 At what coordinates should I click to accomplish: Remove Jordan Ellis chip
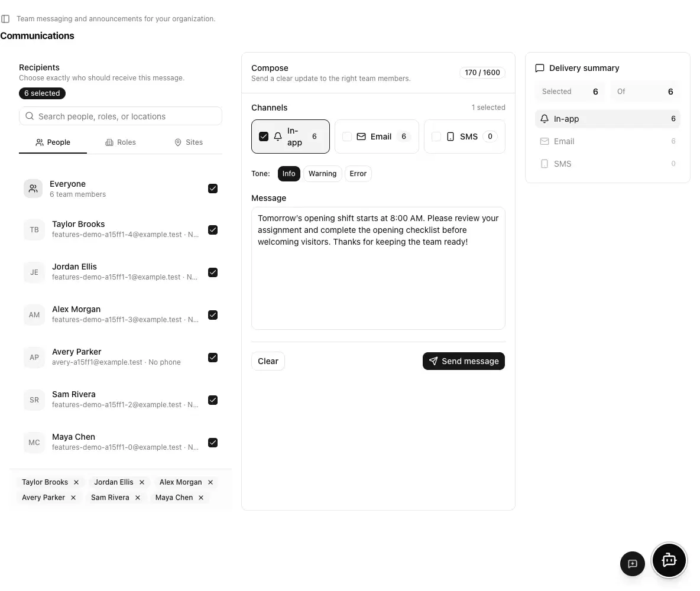141,482
